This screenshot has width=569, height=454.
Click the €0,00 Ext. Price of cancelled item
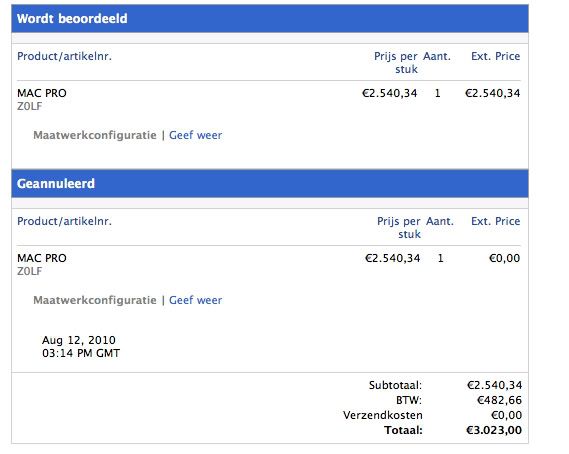click(504, 258)
